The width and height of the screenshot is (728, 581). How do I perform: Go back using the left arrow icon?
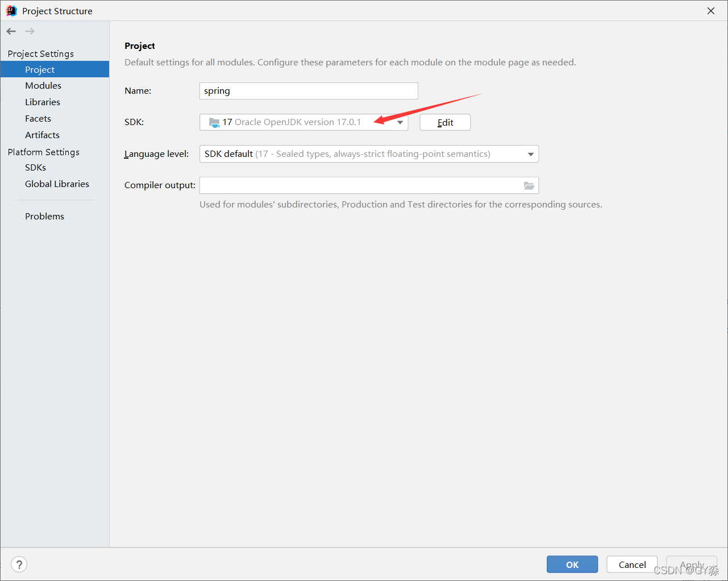(x=11, y=31)
